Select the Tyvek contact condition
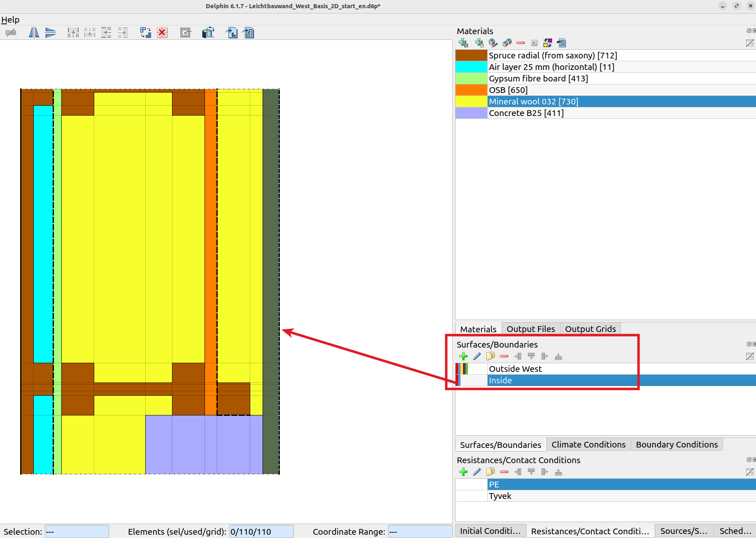Image resolution: width=756 pixels, height=538 pixels. click(x=606, y=496)
